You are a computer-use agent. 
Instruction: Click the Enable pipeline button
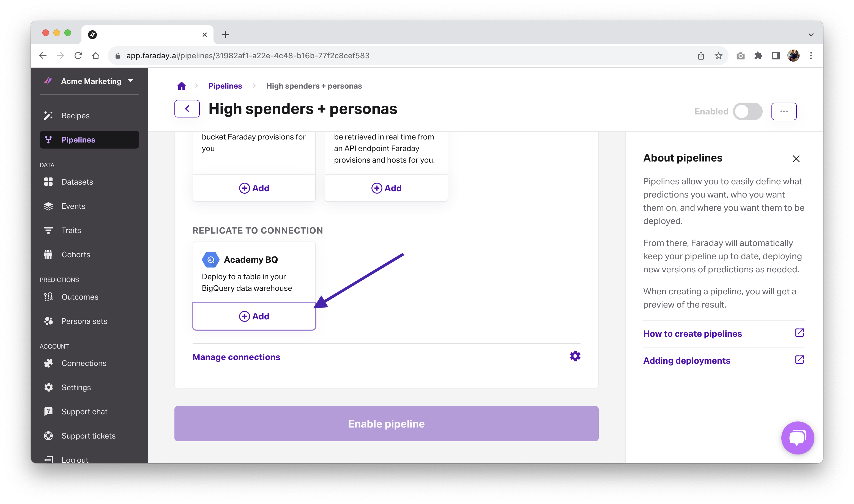[386, 424]
